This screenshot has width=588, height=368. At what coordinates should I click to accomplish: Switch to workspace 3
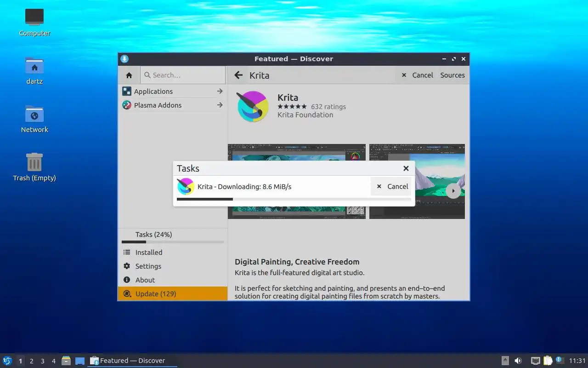tap(42, 361)
